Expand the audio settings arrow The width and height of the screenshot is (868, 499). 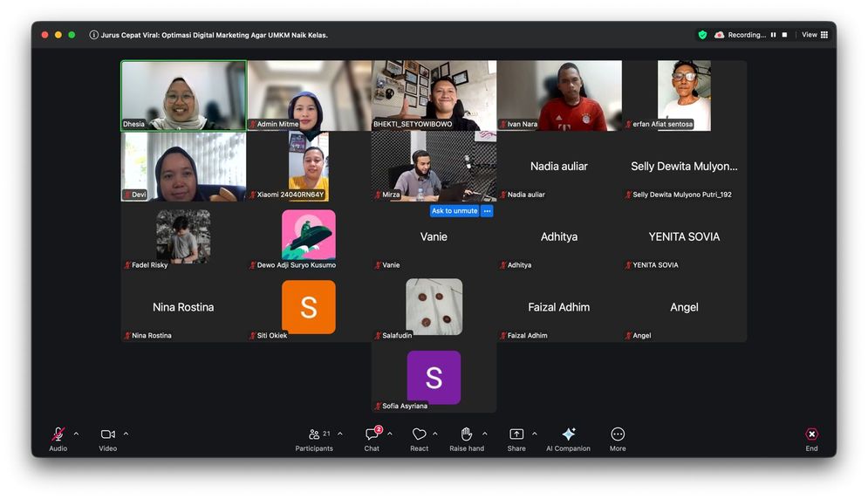point(76,434)
